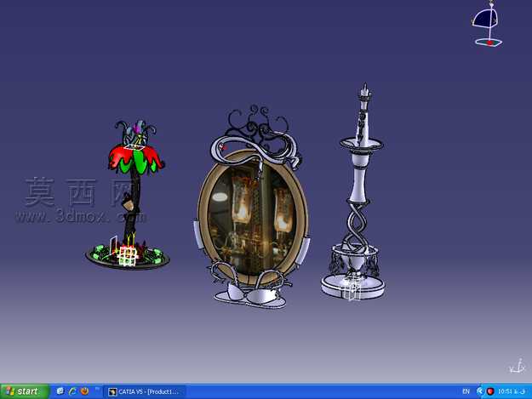
Task: Click the system clock showing 10:51
Action: [x=512, y=391]
